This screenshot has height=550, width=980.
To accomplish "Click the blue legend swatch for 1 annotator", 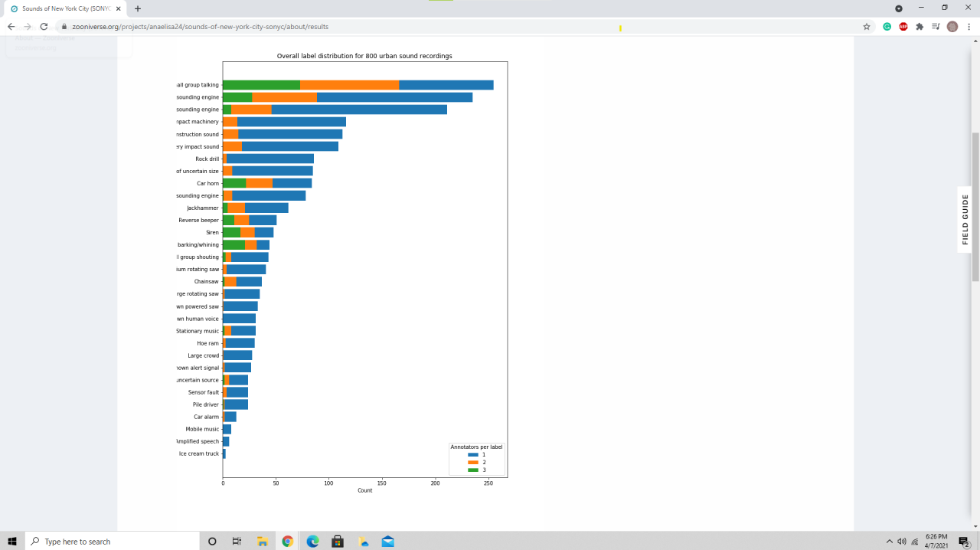I will click(472, 455).
